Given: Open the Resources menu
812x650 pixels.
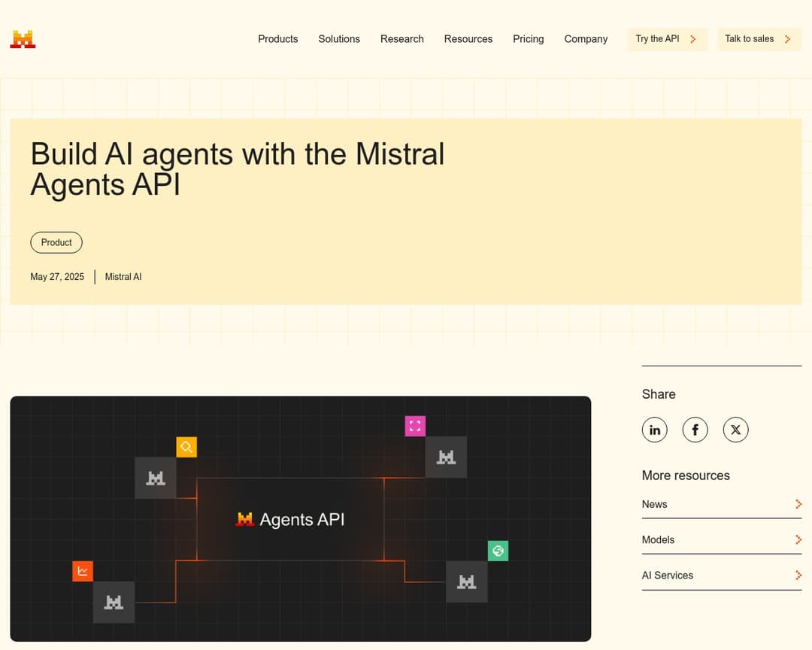Looking at the screenshot, I should [468, 39].
